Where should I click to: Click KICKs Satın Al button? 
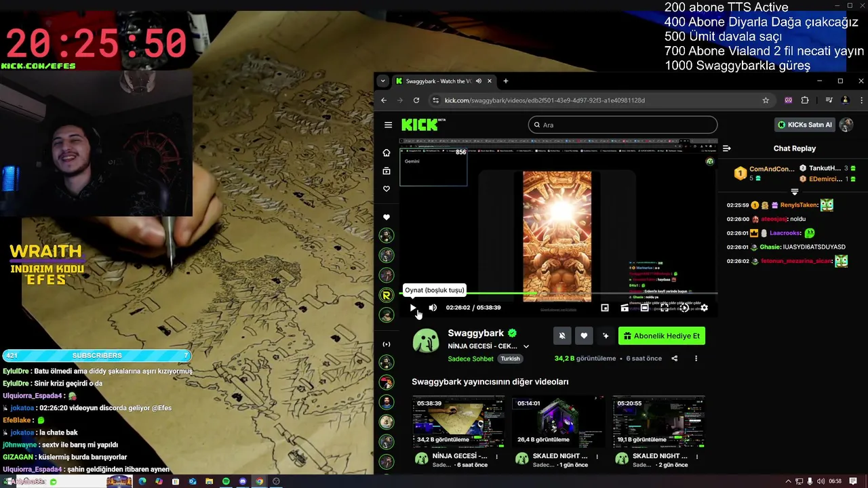pos(804,125)
